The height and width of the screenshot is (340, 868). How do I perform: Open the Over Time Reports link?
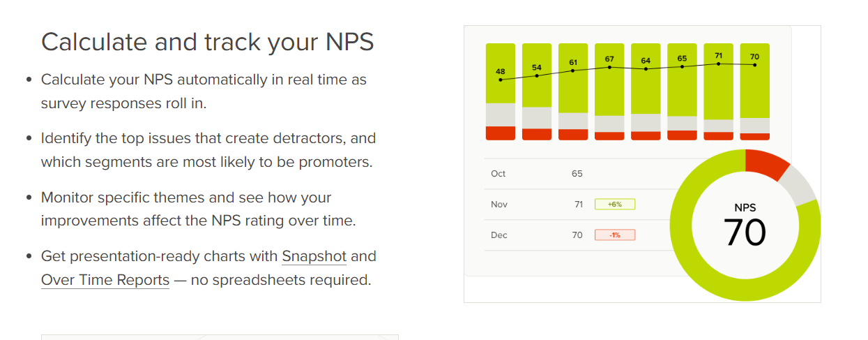(x=105, y=281)
